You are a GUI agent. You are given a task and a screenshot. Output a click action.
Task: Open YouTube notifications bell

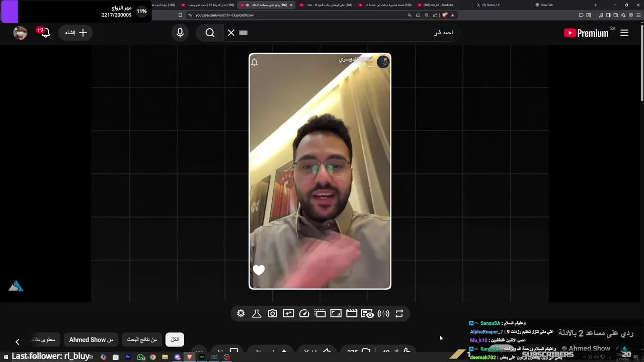point(44,33)
